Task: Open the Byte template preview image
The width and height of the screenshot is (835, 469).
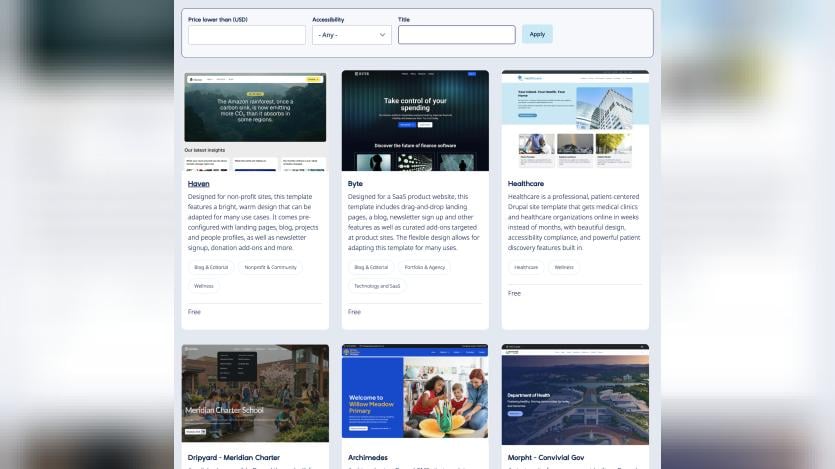Action: [415, 121]
